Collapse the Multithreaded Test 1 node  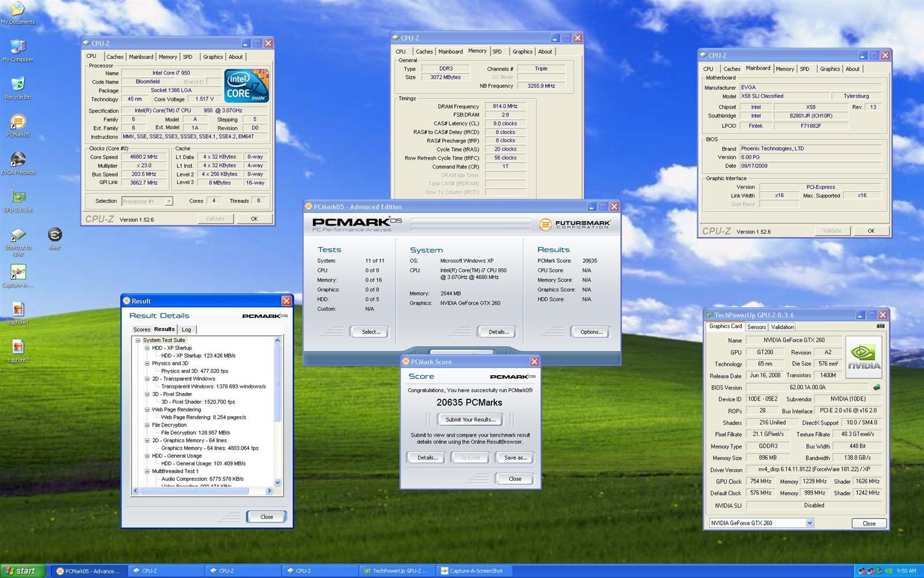point(147,471)
